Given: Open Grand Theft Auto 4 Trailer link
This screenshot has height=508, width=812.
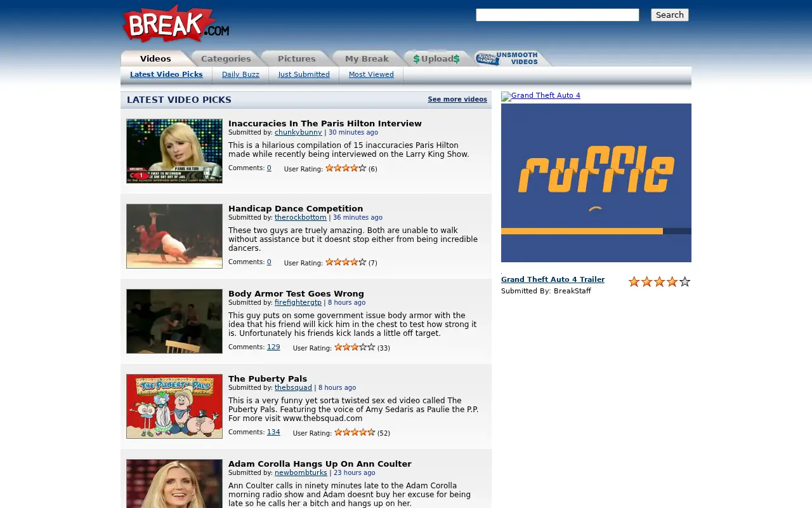Looking at the screenshot, I should coord(553,279).
